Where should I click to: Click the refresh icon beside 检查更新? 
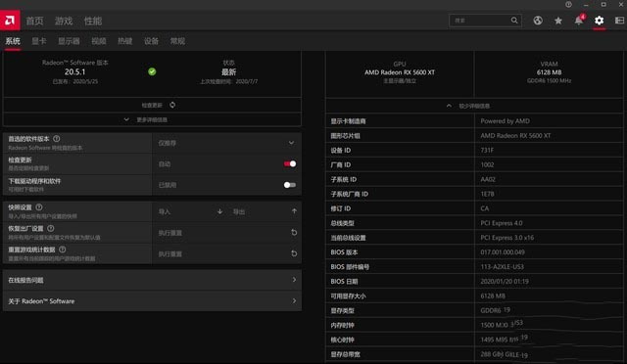172,105
